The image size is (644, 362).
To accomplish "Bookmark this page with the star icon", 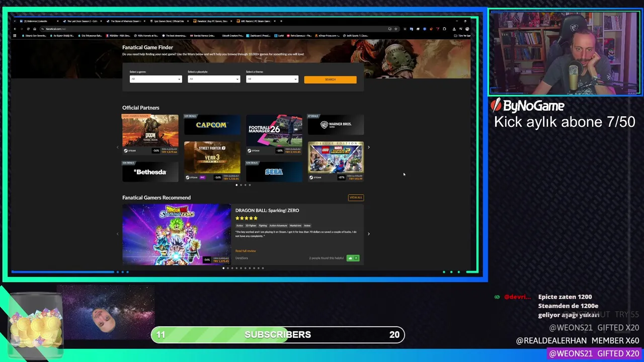I will 395,29.
